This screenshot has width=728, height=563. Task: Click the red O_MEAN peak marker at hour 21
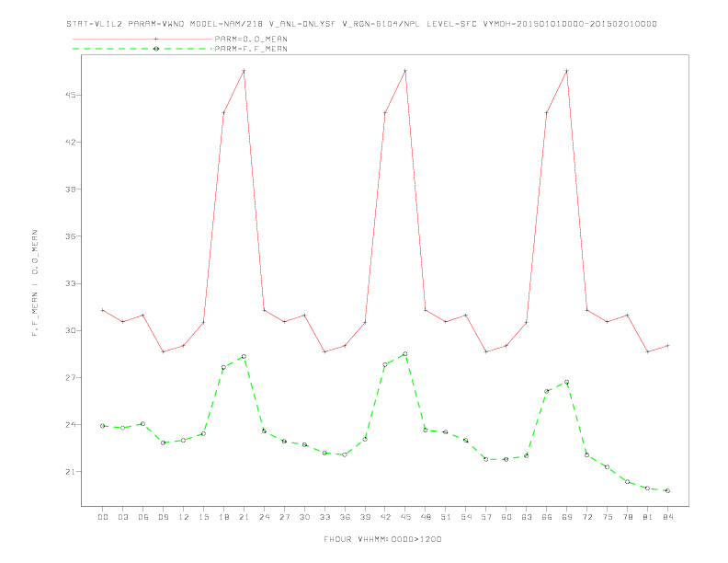tap(244, 71)
